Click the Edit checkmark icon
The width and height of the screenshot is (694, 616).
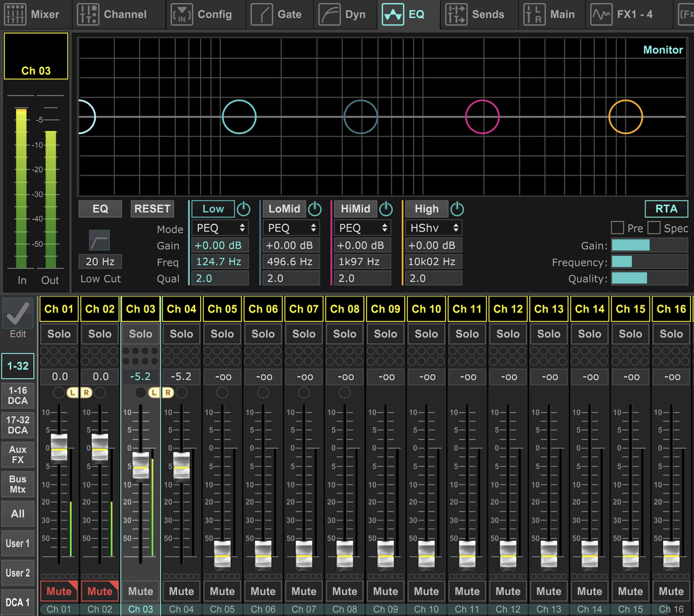[x=18, y=313]
